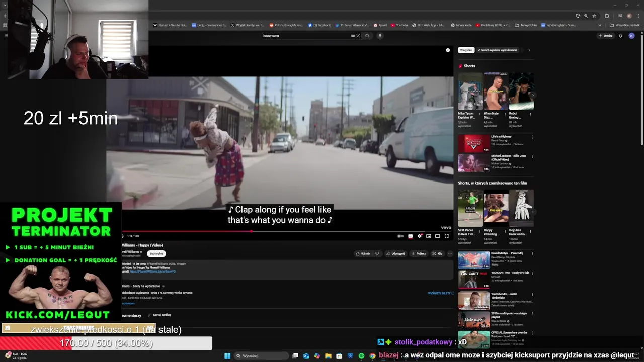This screenshot has height=362, width=644.
Task: Clear the search box with the X icon
Action: click(358, 36)
